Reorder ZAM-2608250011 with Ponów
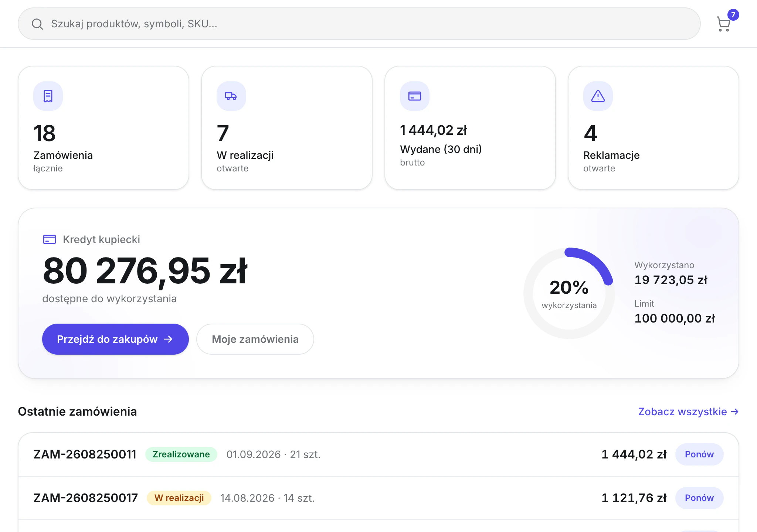The height and width of the screenshot is (532, 757). (x=699, y=454)
